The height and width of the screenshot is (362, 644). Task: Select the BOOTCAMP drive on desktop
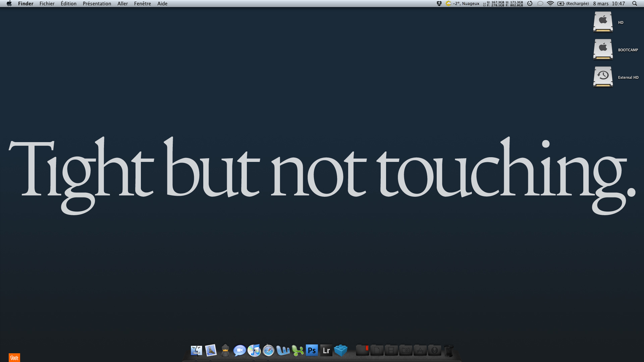603,50
